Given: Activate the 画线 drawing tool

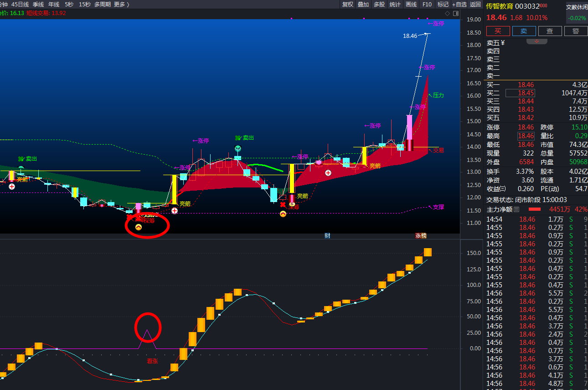Looking at the screenshot, I should 411,4.
